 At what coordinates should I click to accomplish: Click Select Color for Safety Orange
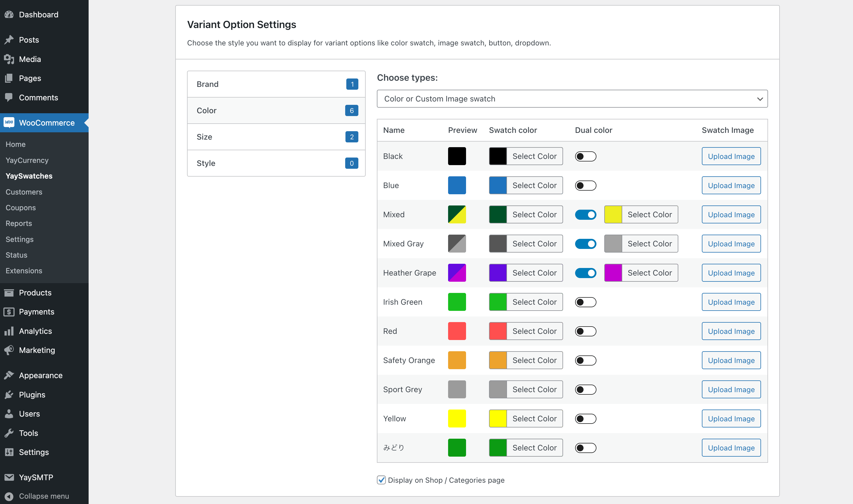(x=534, y=360)
